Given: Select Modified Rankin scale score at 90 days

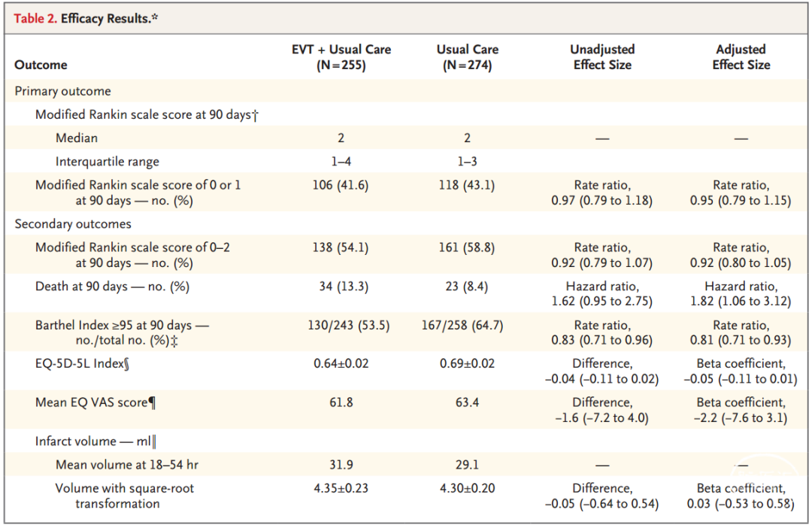Looking at the screenshot, I should (x=147, y=114).
